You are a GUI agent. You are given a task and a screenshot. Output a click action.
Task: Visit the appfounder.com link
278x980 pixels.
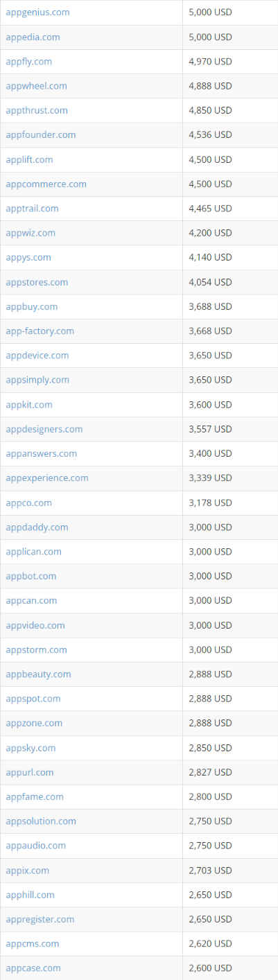click(x=41, y=134)
